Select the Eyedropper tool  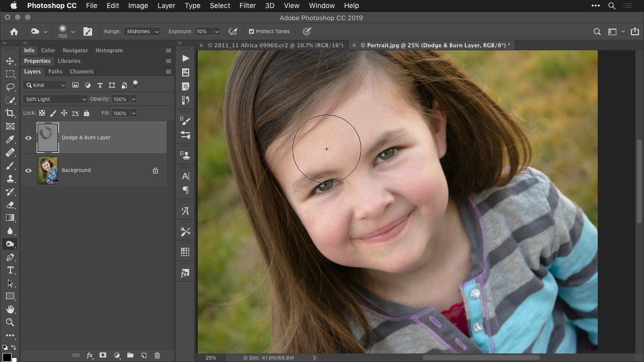tap(10, 139)
